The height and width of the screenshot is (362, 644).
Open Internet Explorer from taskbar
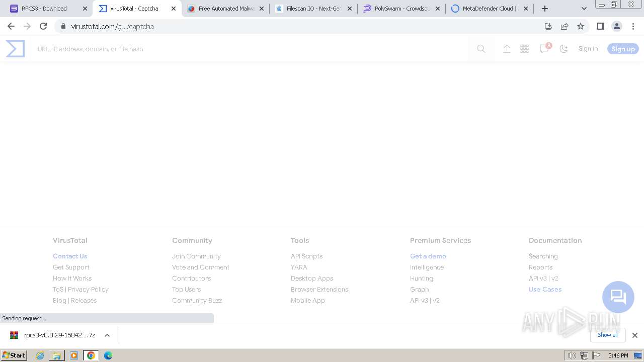40,355
